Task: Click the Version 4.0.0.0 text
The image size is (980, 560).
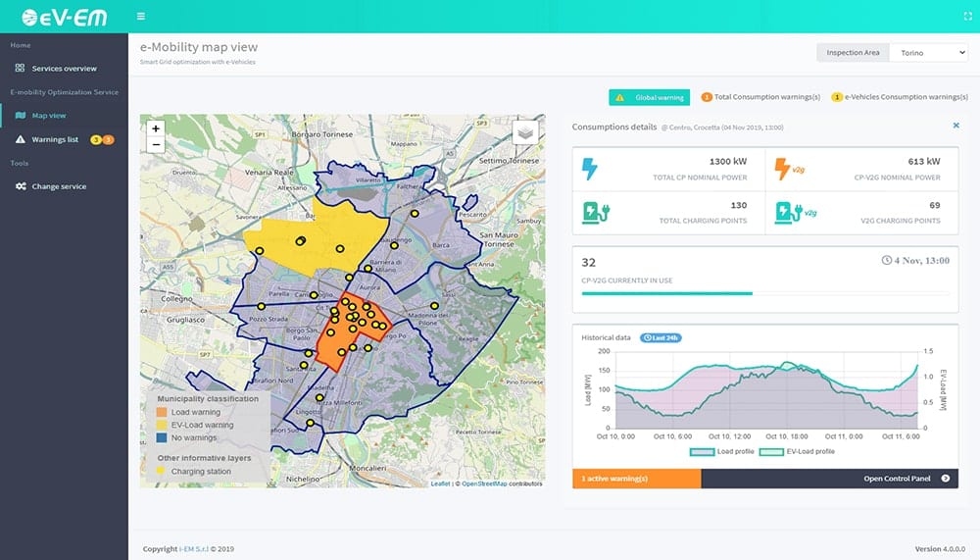Action: pos(940,549)
